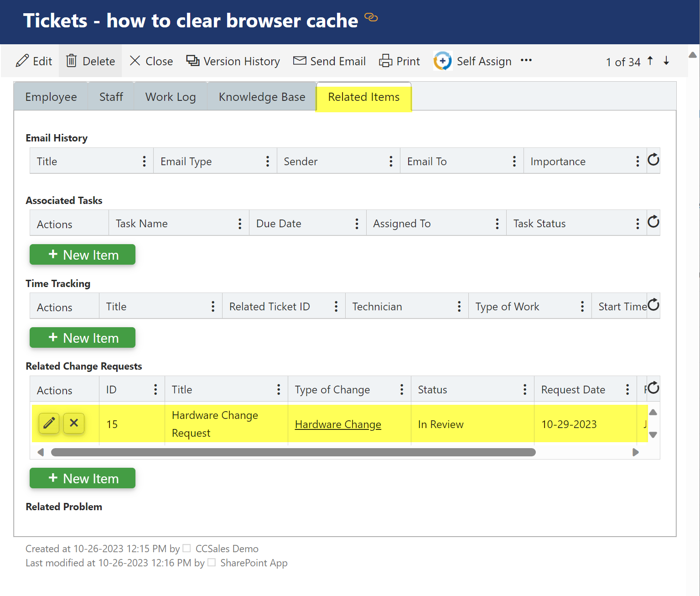
Task: Refresh the Email History grid
Action: [x=653, y=160]
